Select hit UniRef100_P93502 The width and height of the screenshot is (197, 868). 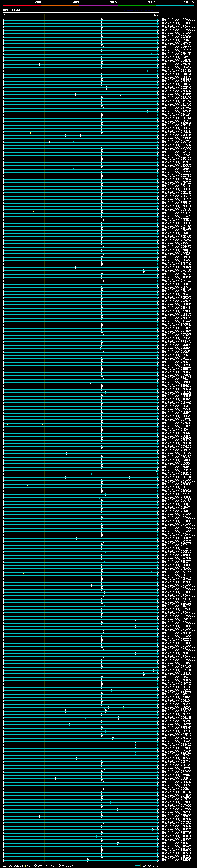(x=176, y=145)
